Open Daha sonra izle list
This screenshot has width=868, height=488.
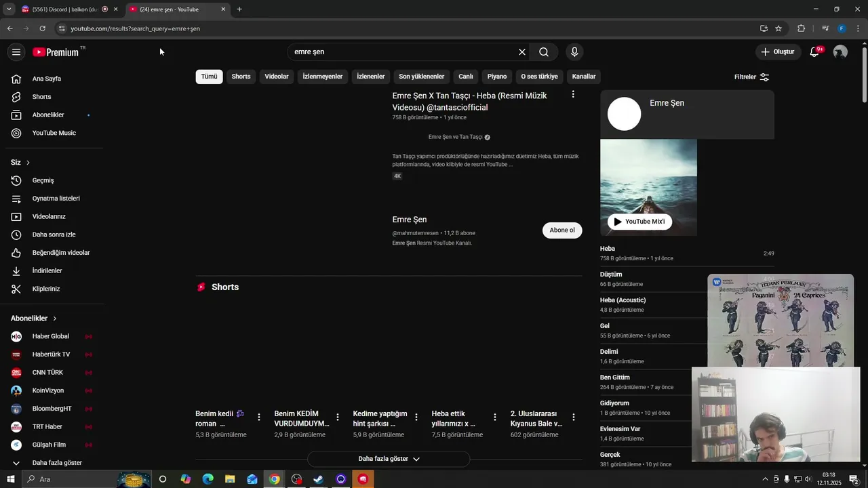[x=52, y=235]
